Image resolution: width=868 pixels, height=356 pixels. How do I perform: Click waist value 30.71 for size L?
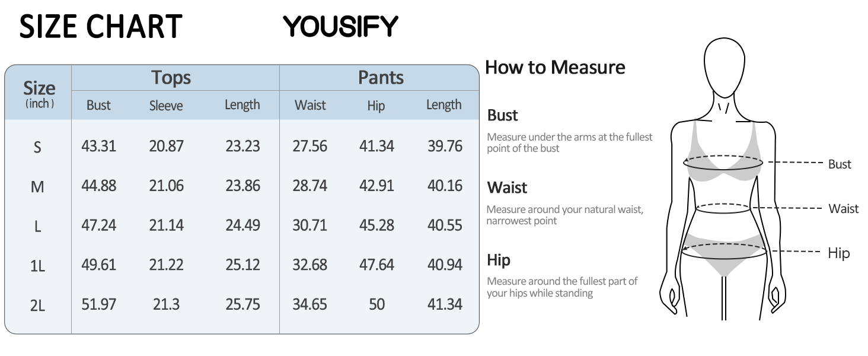[309, 225]
